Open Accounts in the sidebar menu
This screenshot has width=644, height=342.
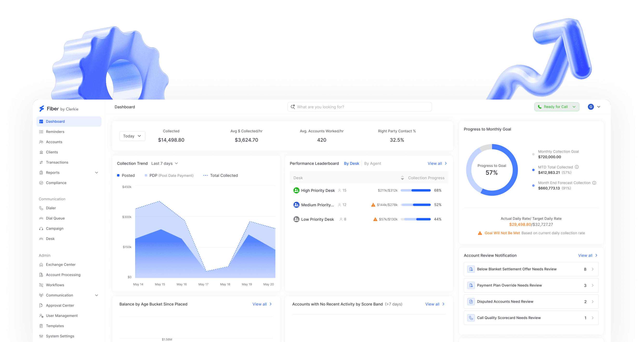click(x=54, y=142)
